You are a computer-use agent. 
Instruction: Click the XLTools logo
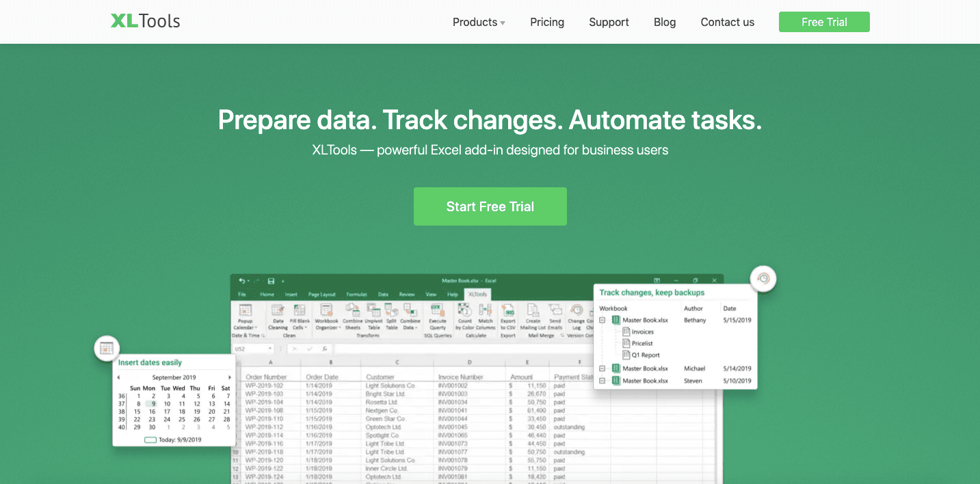pyautogui.click(x=146, y=21)
